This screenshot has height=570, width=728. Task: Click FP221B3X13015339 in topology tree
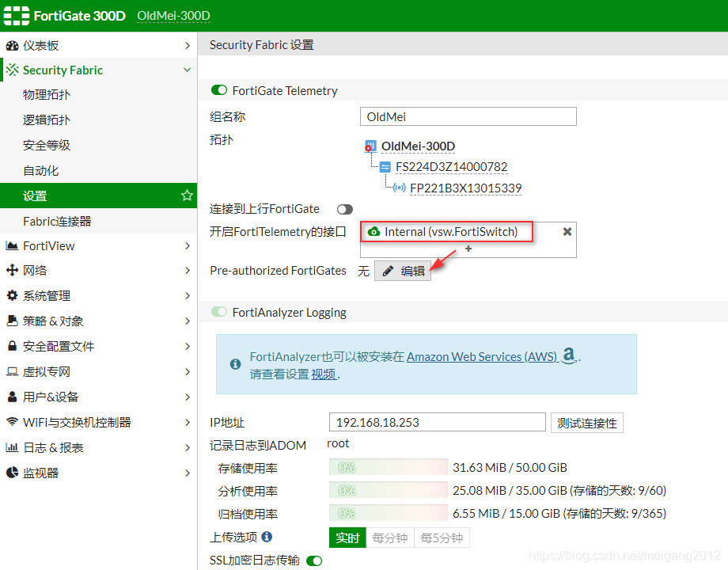point(465,188)
